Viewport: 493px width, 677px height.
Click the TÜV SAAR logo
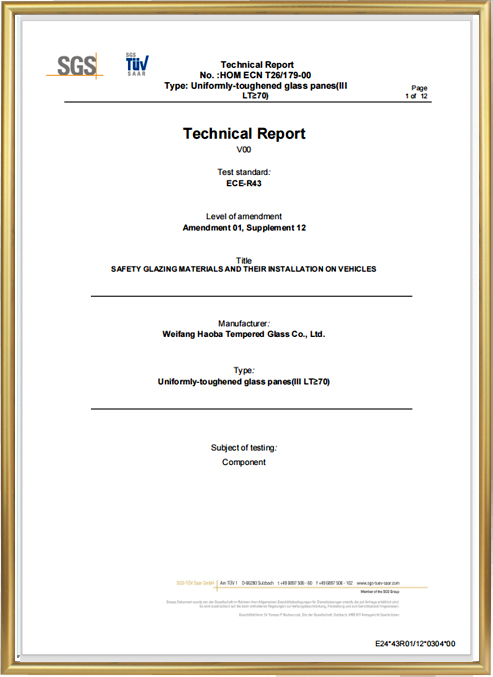coord(137,64)
